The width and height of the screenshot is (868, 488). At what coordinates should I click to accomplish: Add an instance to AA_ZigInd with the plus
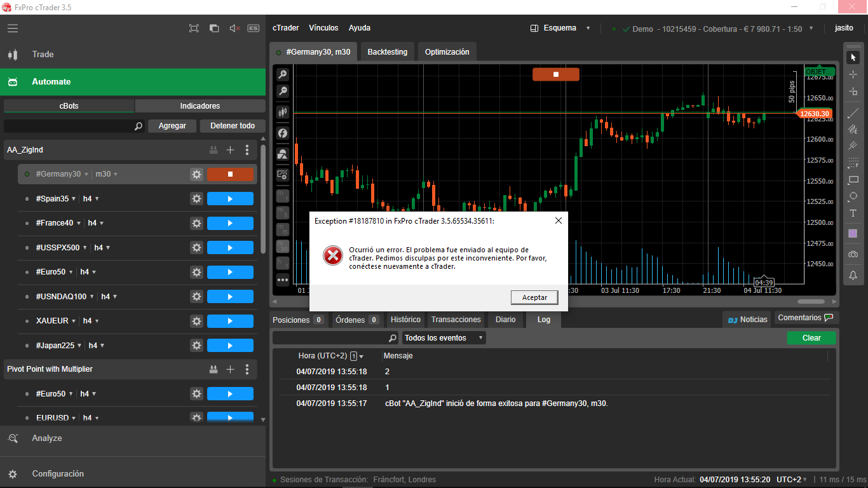pyautogui.click(x=231, y=150)
